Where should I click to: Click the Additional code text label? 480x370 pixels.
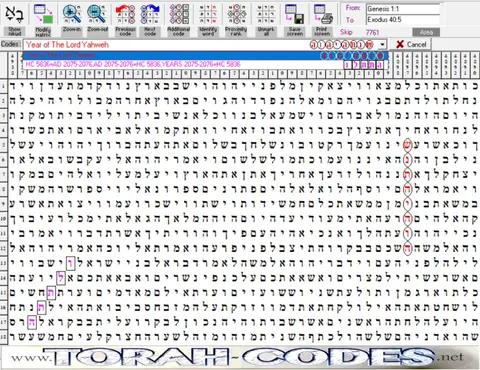179,31
